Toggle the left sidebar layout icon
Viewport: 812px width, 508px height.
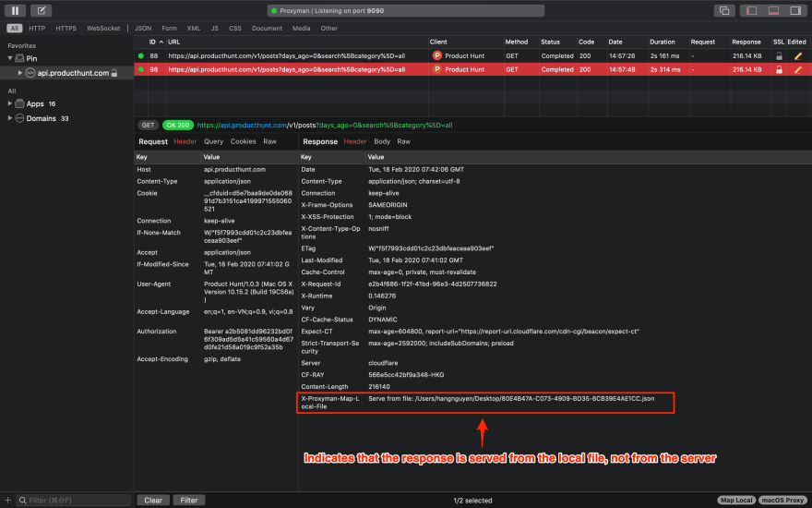(x=751, y=10)
